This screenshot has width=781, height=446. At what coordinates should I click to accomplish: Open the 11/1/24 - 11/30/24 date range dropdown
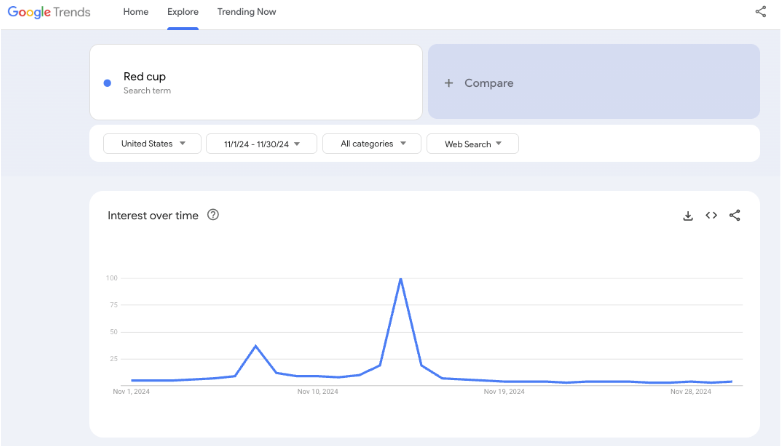(261, 144)
